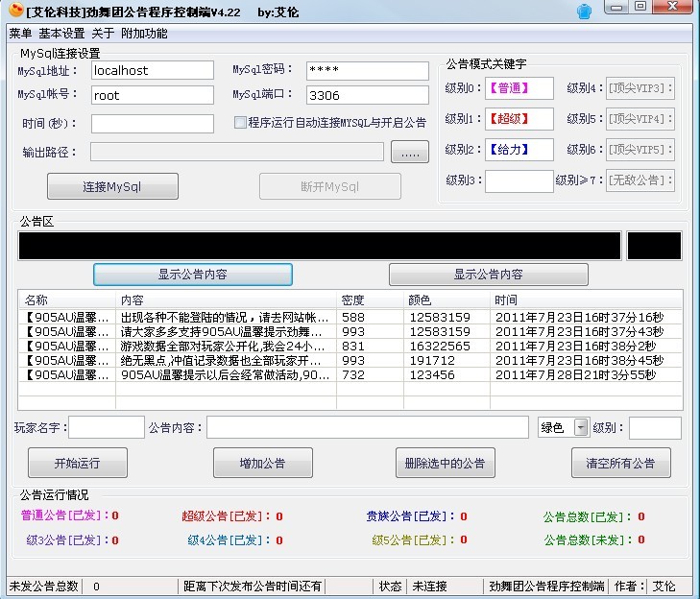
Task: Click the application logo icon in title bar
Action: (13, 11)
